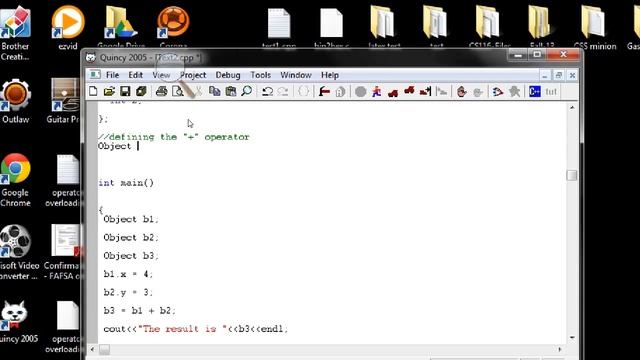The width and height of the screenshot is (640, 360).
Task: Click the blue C++ tutorial icon
Action: [534, 91]
